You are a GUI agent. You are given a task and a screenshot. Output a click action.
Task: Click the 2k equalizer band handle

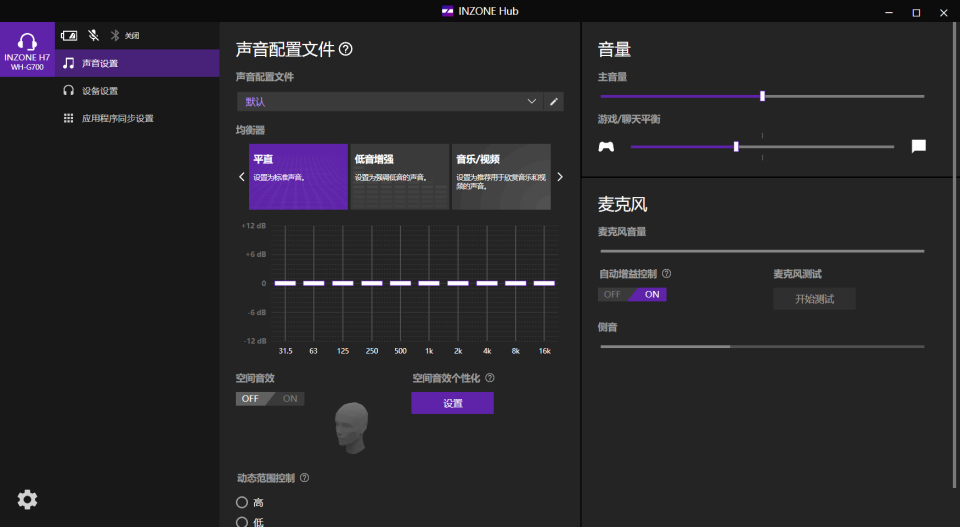click(458, 283)
